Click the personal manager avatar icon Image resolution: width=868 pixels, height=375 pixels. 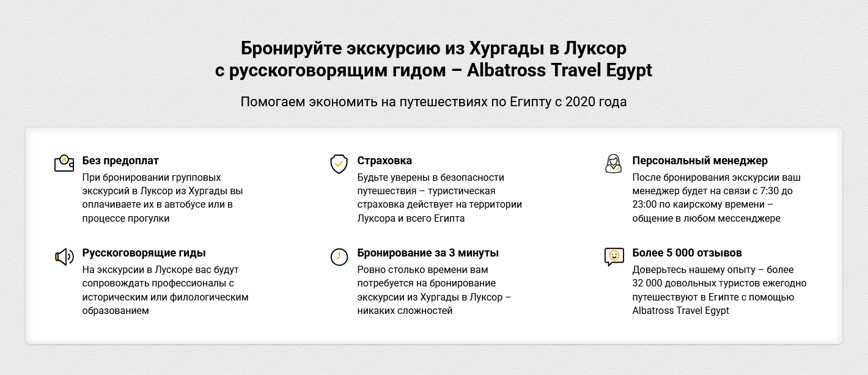[x=613, y=164]
